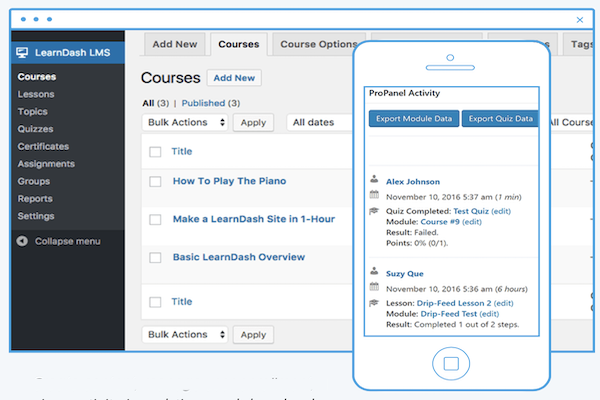Click the Collapse menu label
Image resolution: width=600 pixels, height=400 pixels.
68,242
